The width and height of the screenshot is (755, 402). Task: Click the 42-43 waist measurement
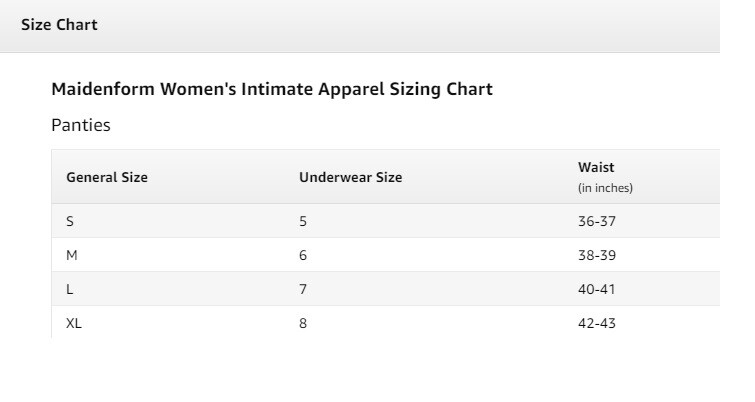pos(597,323)
